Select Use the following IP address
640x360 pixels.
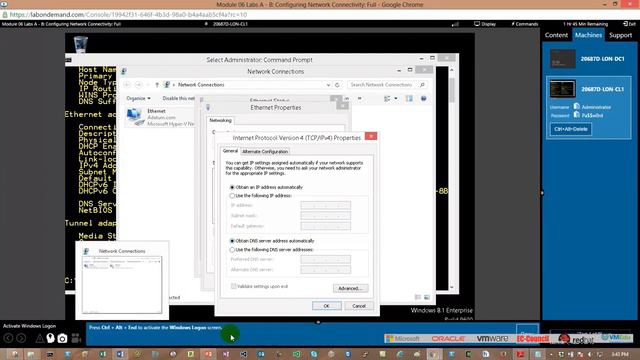coord(232,196)
